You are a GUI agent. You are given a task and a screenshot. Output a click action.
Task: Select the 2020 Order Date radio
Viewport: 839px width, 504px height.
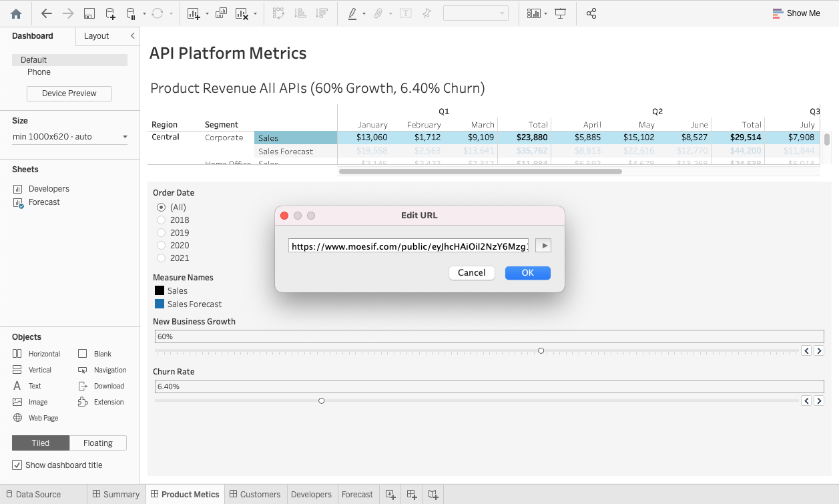click(161, 246)
